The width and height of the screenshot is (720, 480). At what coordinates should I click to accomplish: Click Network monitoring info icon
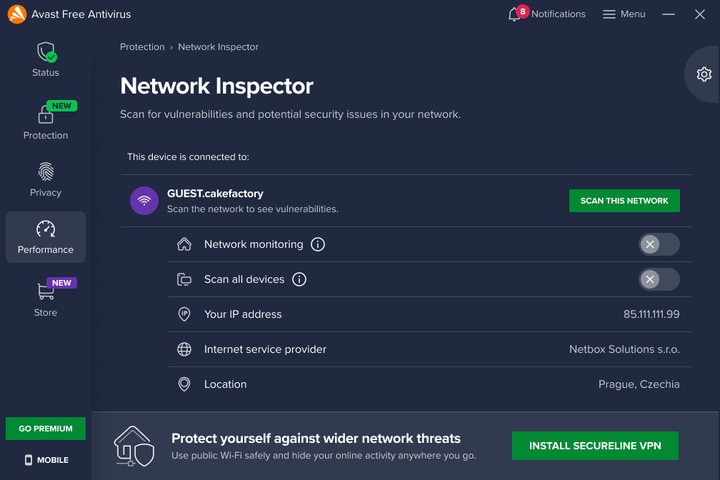pos(318,244)
